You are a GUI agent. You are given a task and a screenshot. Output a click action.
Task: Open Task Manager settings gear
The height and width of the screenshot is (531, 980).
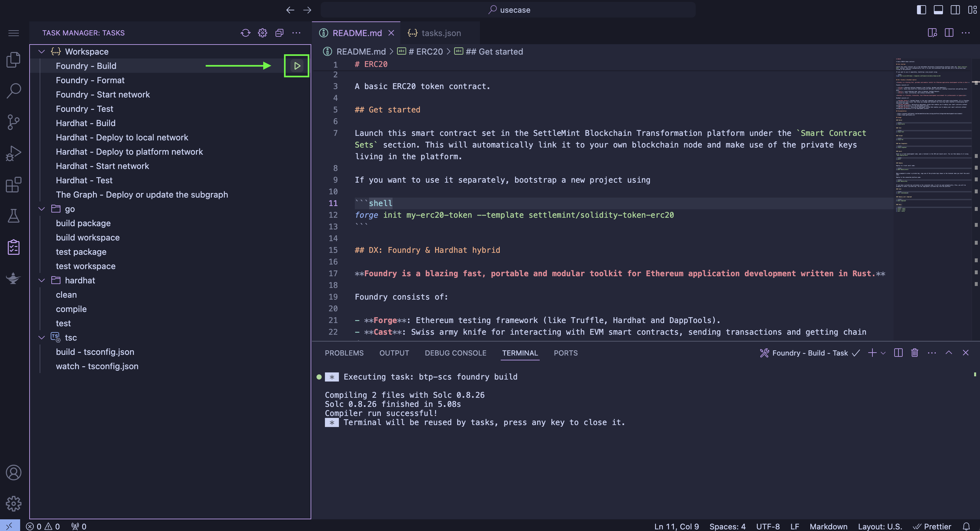tap(263, 33)
